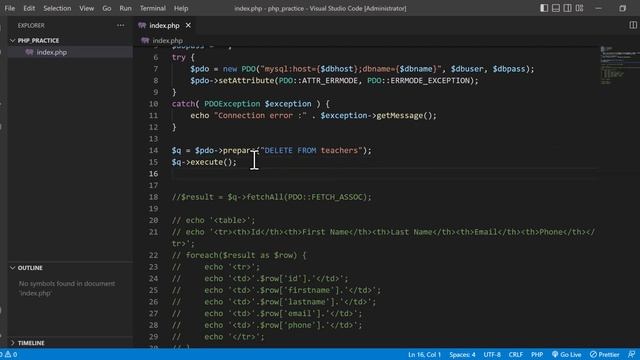
Task: Open problems from warnings count
Action: coord(10,354)
